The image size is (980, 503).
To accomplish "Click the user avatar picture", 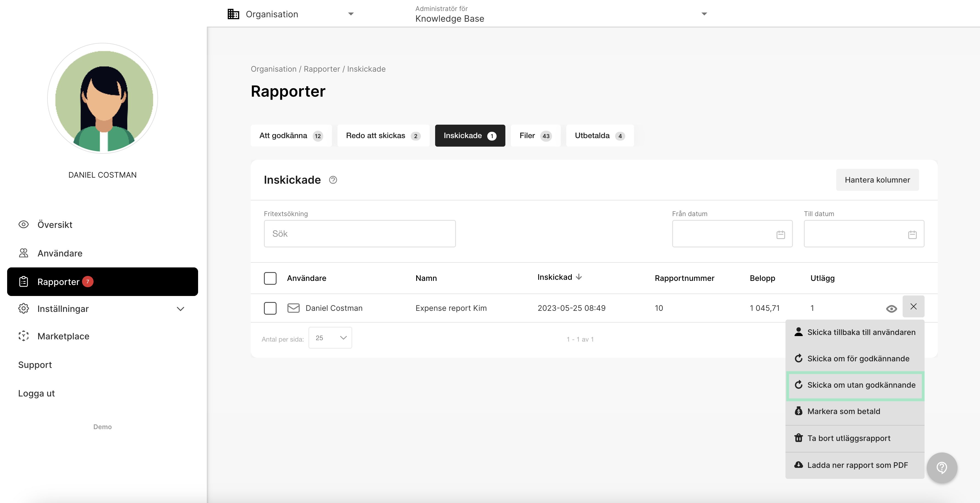I will 103,98.
